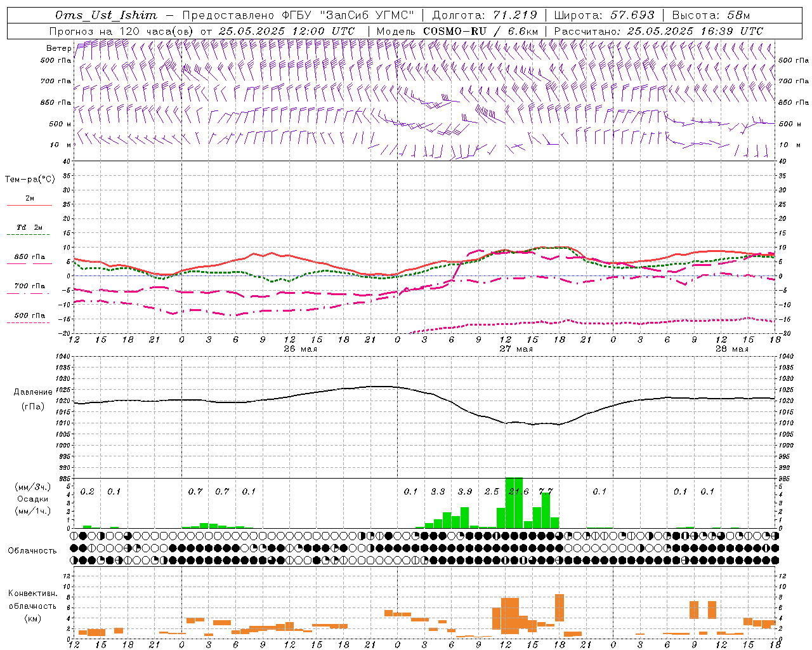Click the Модель COSMO-RU / 6.6км label
Screen dimensions: 812x650
point(457,31)
